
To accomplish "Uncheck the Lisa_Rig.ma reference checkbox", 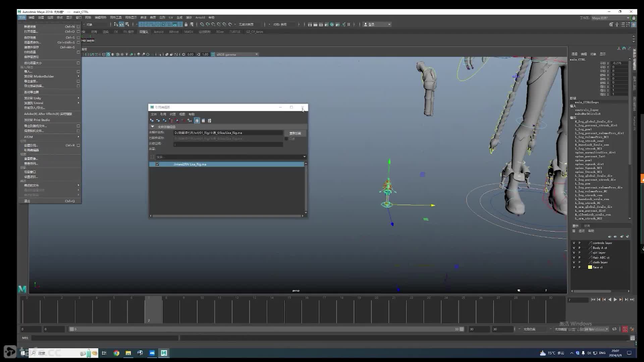I will (x=157, y=164).
